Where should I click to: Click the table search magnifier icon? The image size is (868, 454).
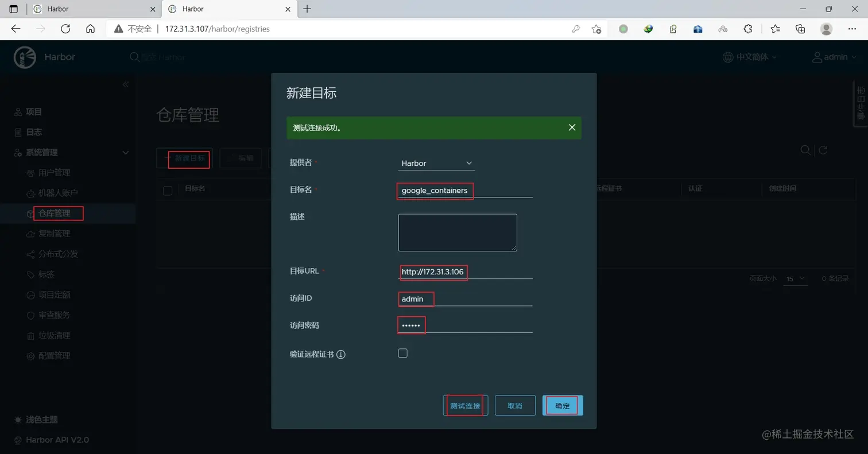pos(805,150)
